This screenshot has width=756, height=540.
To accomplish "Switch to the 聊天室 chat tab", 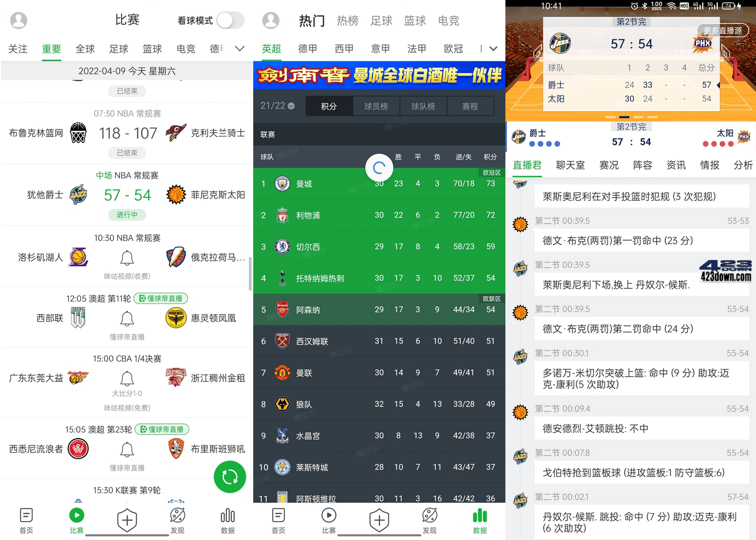I will point(571,165).
